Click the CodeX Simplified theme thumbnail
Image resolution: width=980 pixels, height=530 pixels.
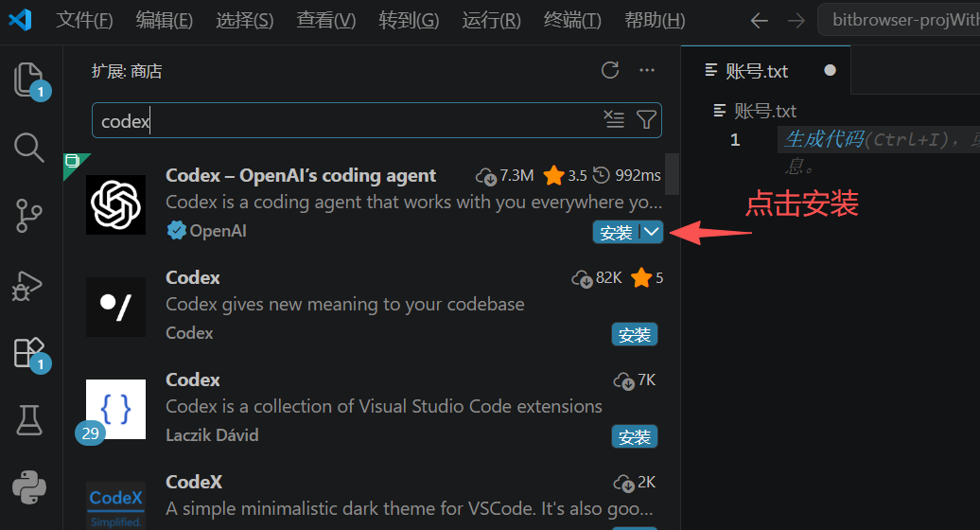(115, 505)
